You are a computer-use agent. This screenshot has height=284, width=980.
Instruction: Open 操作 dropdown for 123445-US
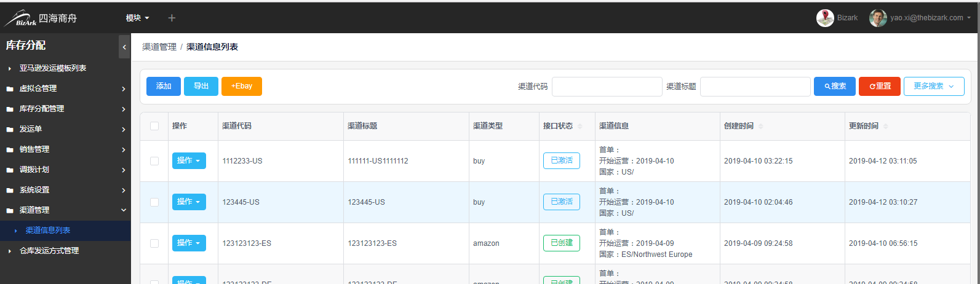pos(189,202)
